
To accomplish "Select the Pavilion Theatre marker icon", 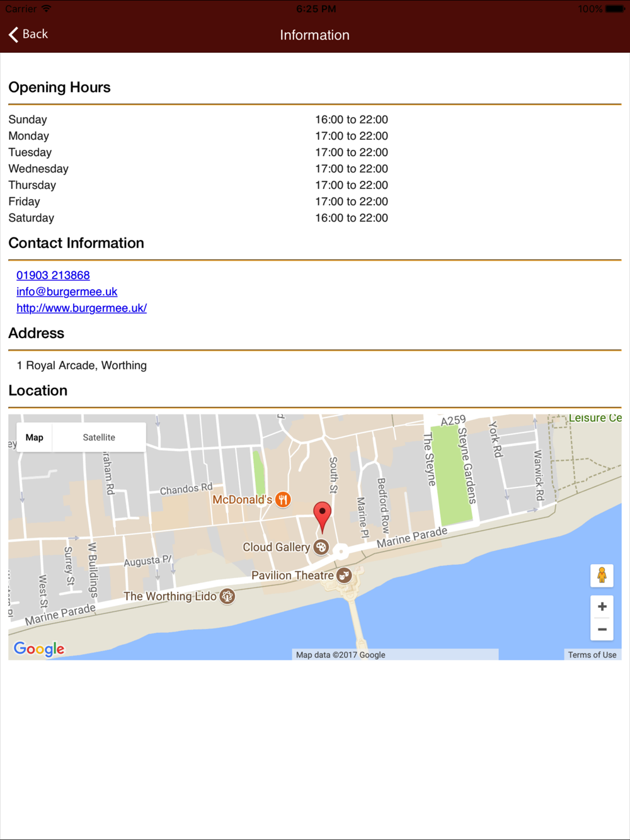I will [x=344, y=575].
